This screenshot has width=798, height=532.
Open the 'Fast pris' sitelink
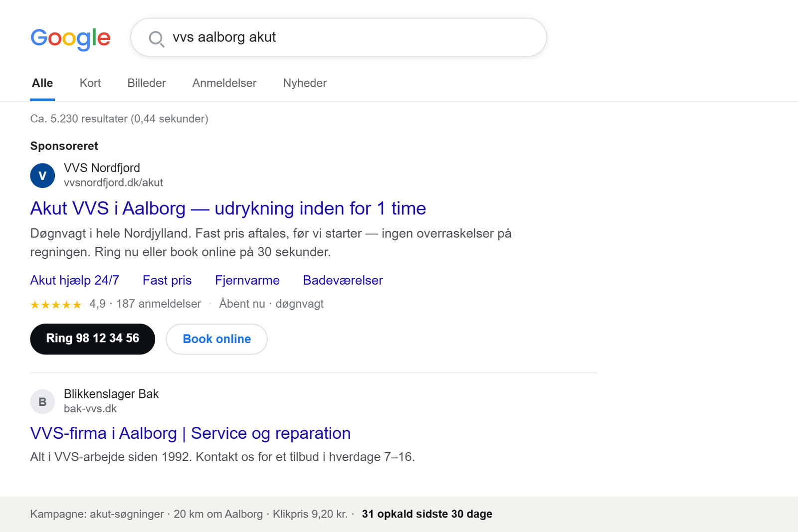pos(167,280)
